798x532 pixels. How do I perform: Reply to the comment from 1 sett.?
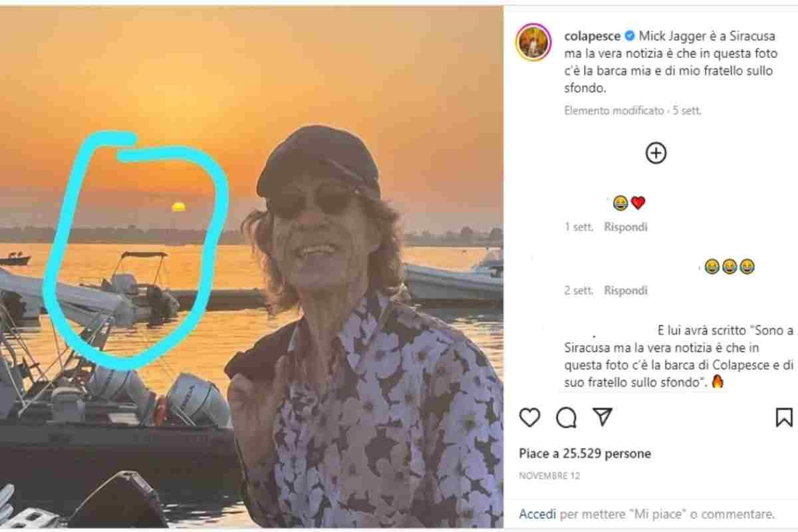625,227
